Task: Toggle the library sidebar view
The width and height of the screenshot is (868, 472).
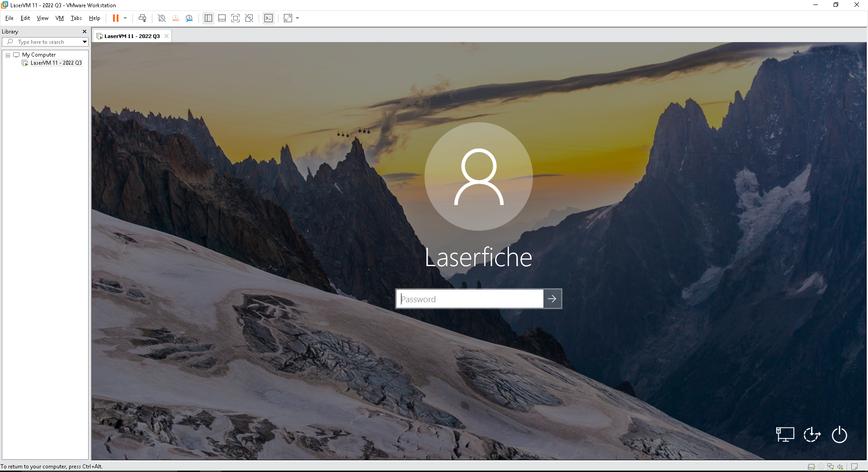Action: (208, 18)
